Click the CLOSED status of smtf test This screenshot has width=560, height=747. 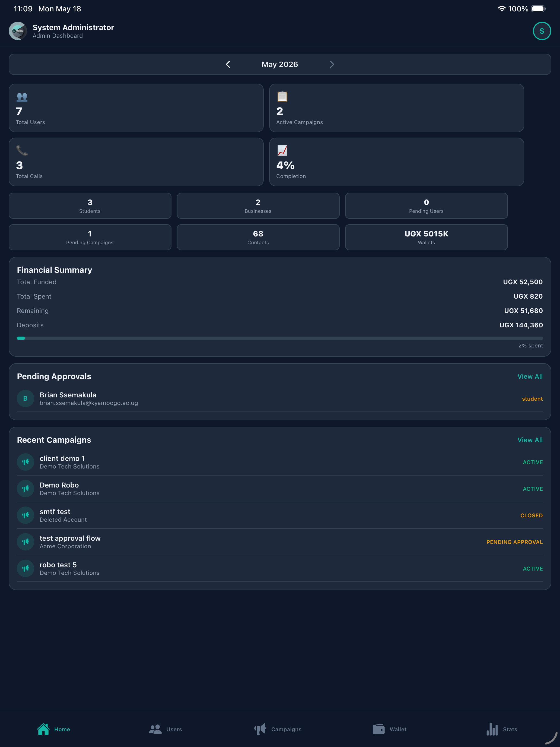coord(531,515)
